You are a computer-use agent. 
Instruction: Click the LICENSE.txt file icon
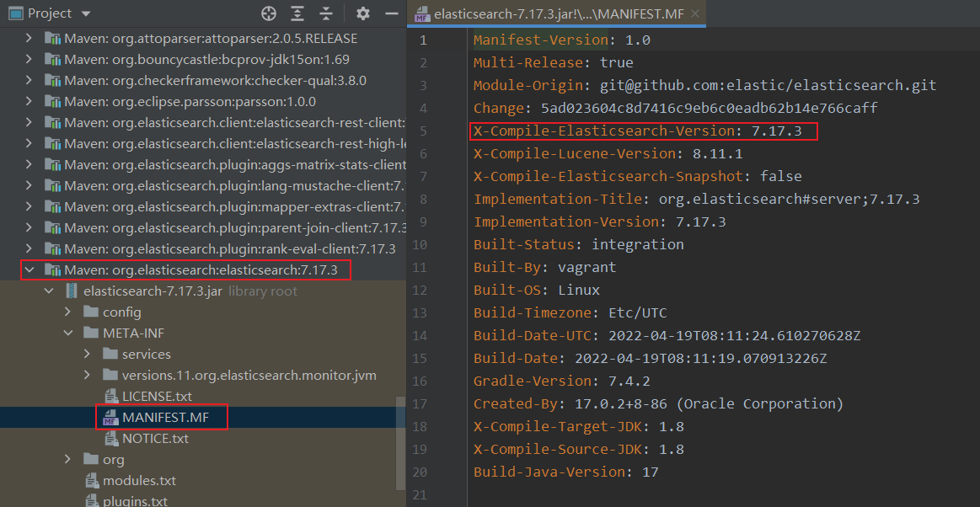click(x=110, y=397)
